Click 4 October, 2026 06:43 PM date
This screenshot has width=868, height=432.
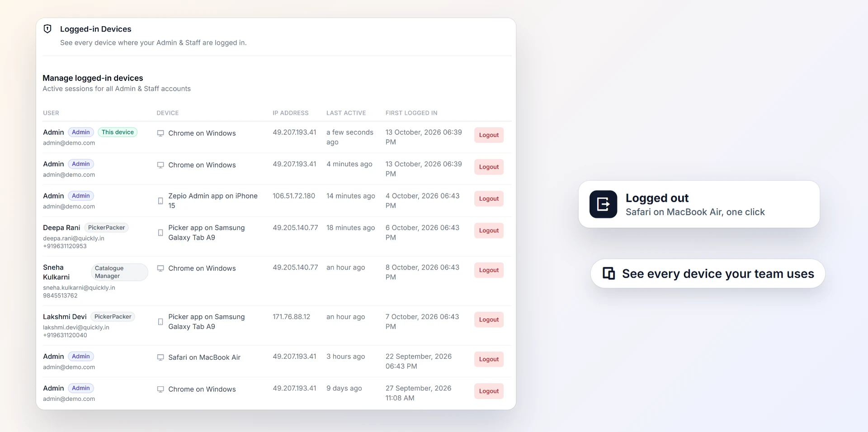(422, 201)
